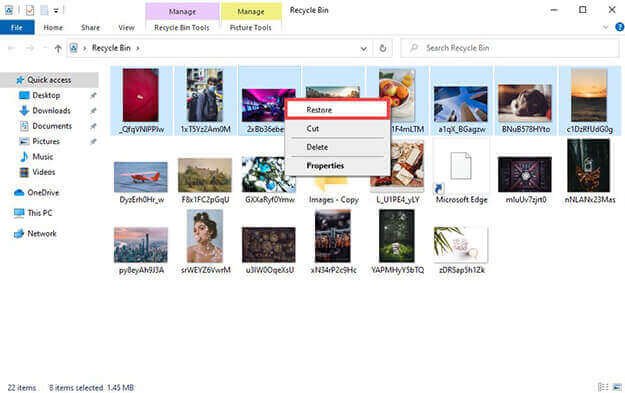This screenshot has width=625, height=393.
Task: Expand the address bar history dropdown
Action: (x=364, y=48)
